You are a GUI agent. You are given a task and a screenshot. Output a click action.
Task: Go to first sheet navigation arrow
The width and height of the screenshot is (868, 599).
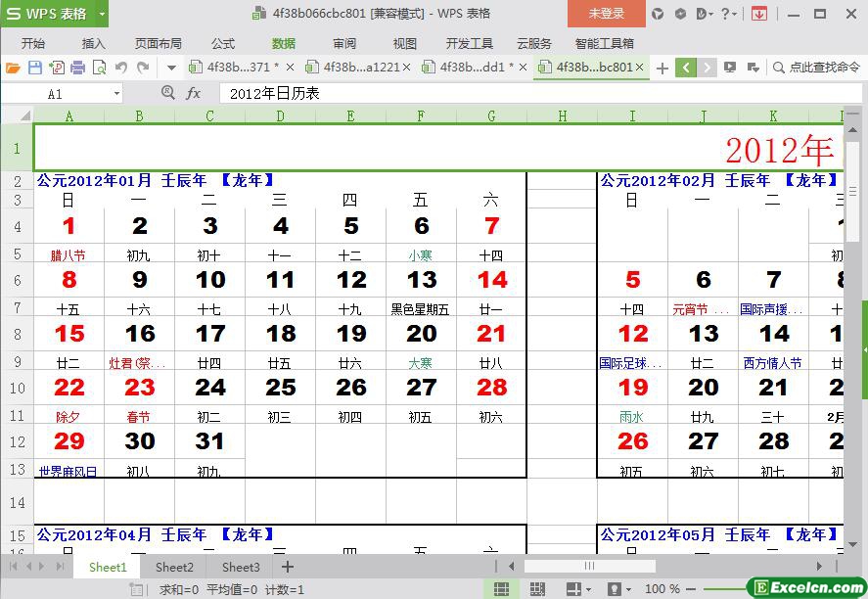14,567
